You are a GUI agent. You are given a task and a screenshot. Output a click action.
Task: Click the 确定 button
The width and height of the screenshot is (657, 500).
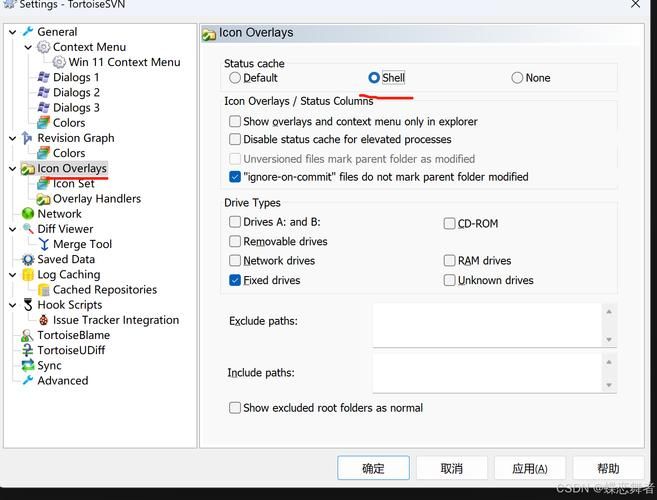373,468
